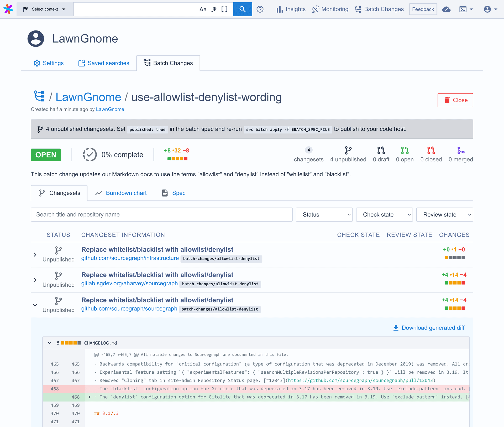The width and height of the screenshot is (504, 427).
Task: Open creator LawnGnome link under title
Action: coord(110,109)
